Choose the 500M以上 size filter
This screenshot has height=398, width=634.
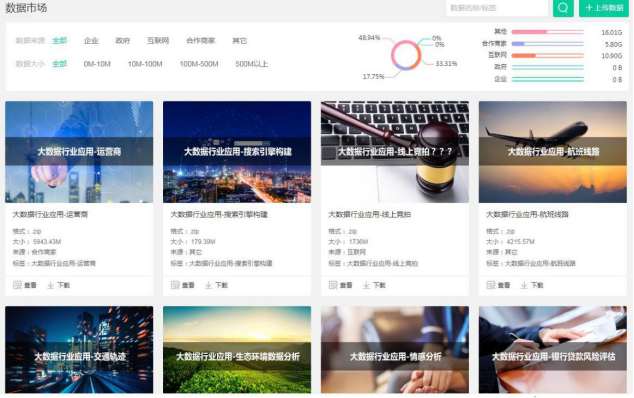tap(251, 64)
